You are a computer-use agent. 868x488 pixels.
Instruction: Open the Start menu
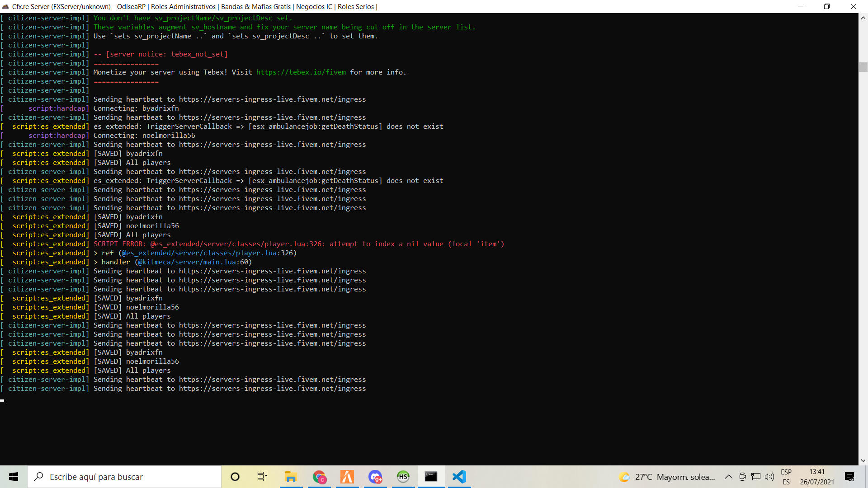click(13, 477)
